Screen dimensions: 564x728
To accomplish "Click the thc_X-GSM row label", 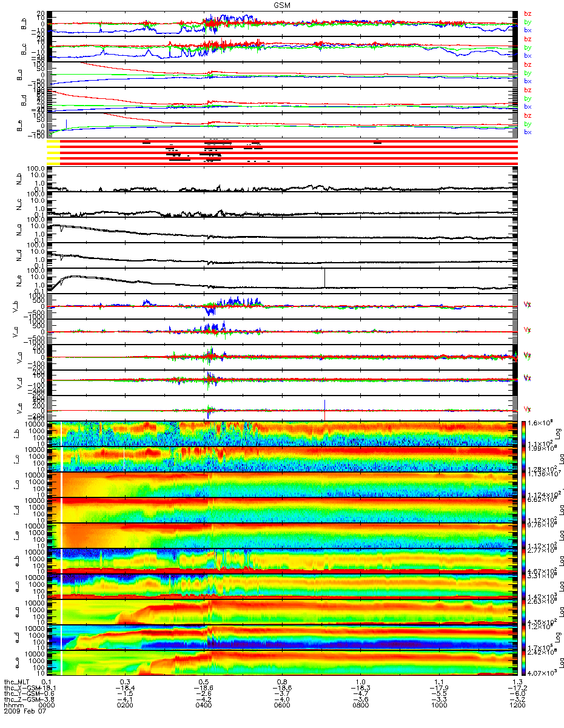I will click(x=21, y=689).
